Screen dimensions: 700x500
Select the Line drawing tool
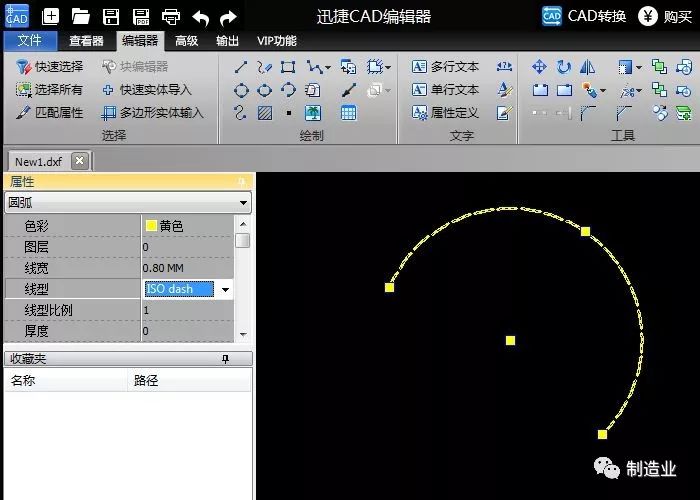tap(241, 67)
